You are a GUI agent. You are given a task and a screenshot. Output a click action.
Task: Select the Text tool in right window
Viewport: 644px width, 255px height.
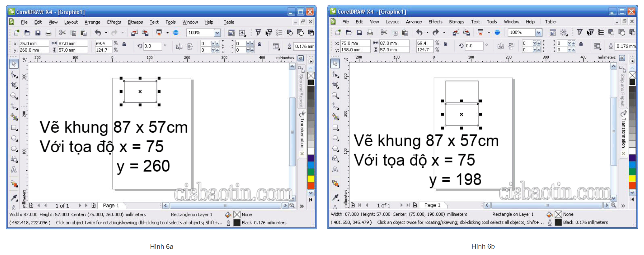click(x=335, y=169)
